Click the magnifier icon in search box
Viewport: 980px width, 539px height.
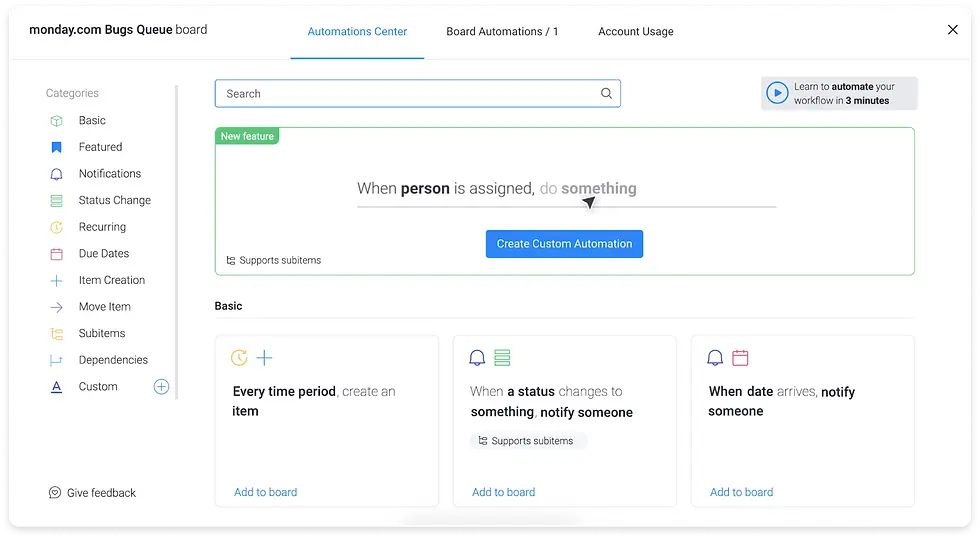pyautogui.click(x=606, y=94)
